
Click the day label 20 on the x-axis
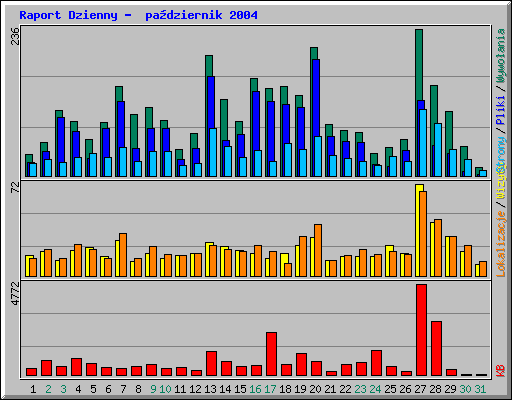tap(315, 389)
